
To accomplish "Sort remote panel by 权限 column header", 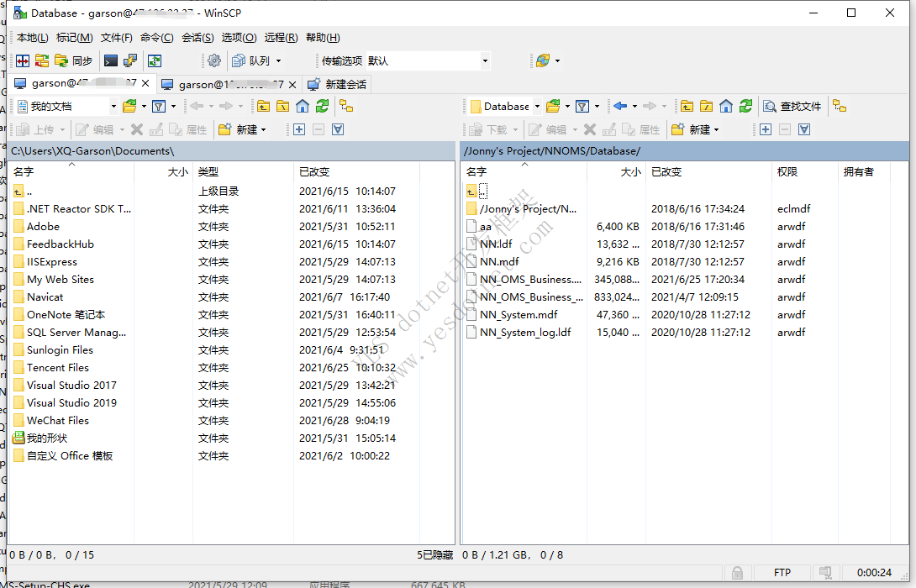I will (x=804, y=171).
